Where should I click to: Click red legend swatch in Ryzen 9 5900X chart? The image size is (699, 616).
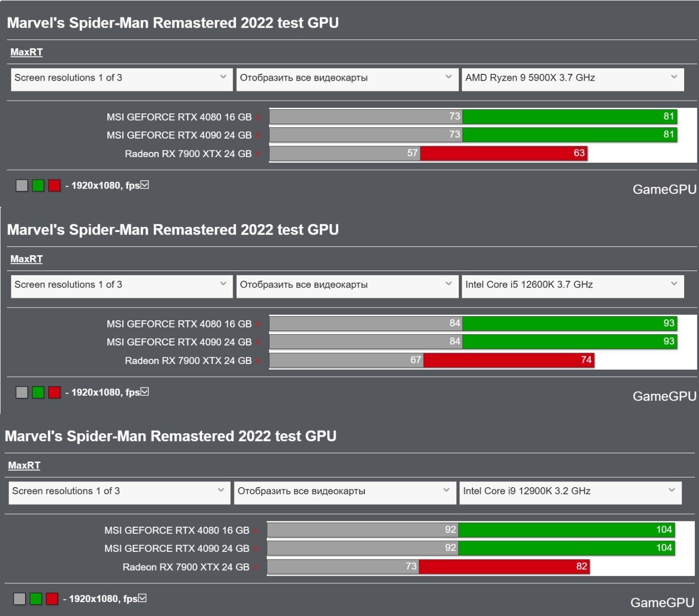click(x=54, y=185)
